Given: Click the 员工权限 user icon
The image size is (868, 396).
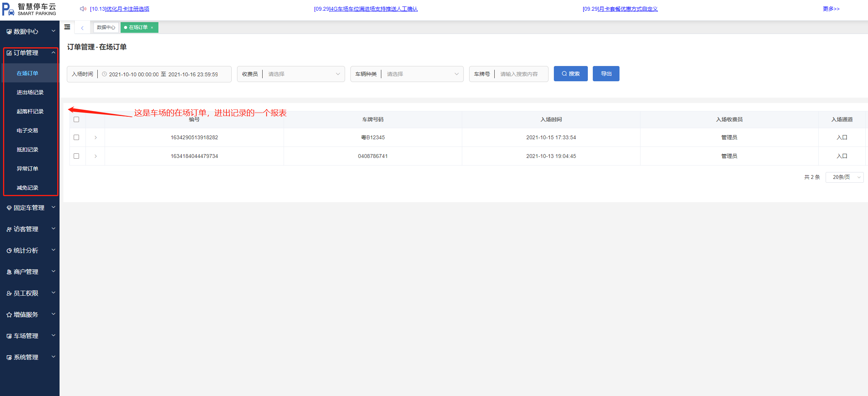Looking at the screenshot, I should (x=9, y=293).
